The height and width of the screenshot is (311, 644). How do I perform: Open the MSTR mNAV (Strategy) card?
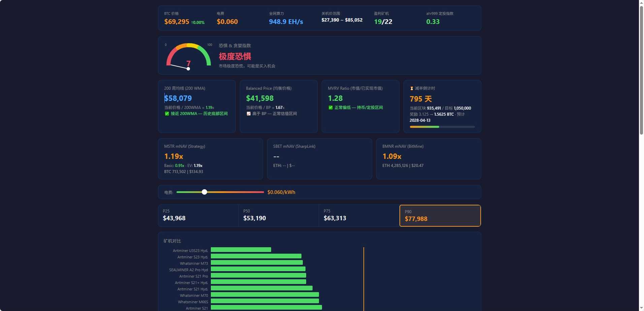click(210, 159)
